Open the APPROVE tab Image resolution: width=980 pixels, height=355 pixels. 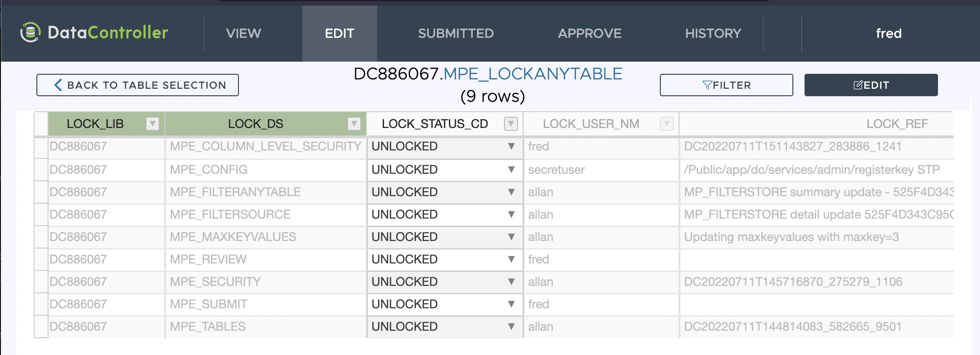[589, 33]
